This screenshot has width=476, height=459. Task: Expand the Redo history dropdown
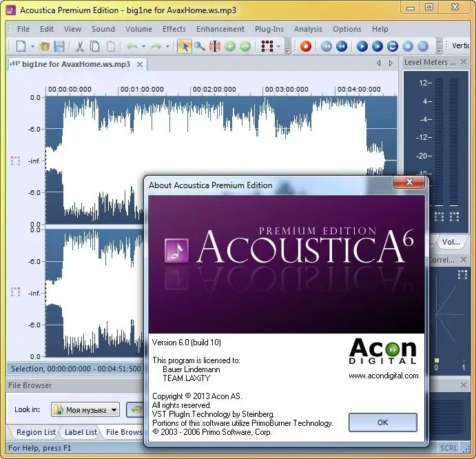pos(167,46)
